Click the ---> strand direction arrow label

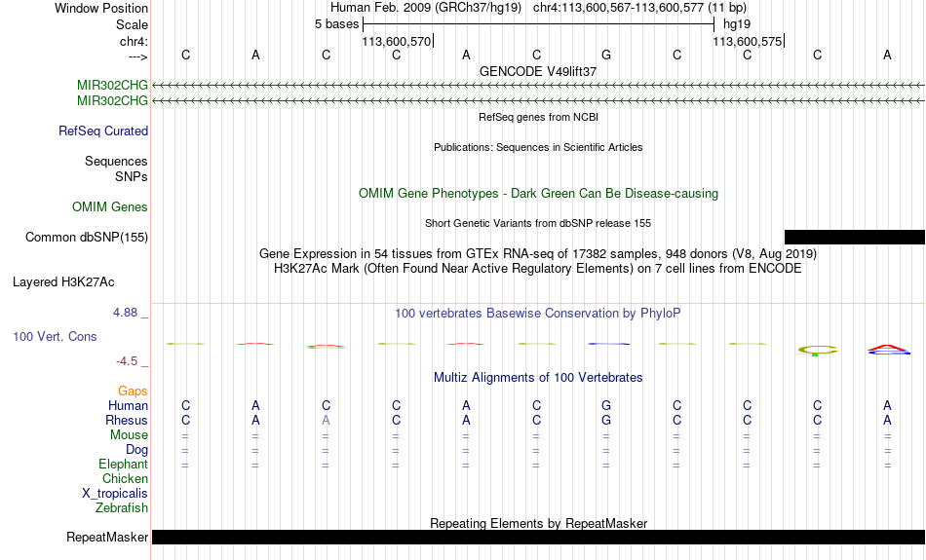(137, 56)
